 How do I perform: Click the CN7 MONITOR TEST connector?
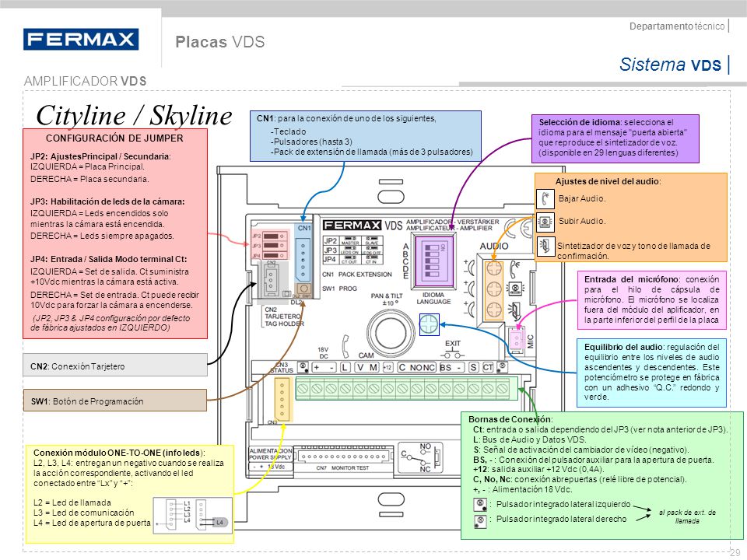[343, 457]
